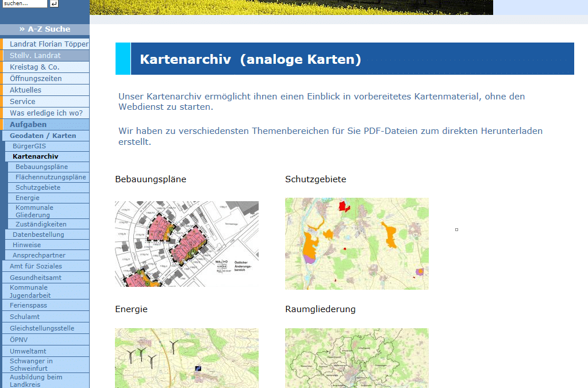The image size is (588, 388).
Task: Open Schwanger in Schweinfurt page
Action: pyautogui.click(x=46, y=365)
